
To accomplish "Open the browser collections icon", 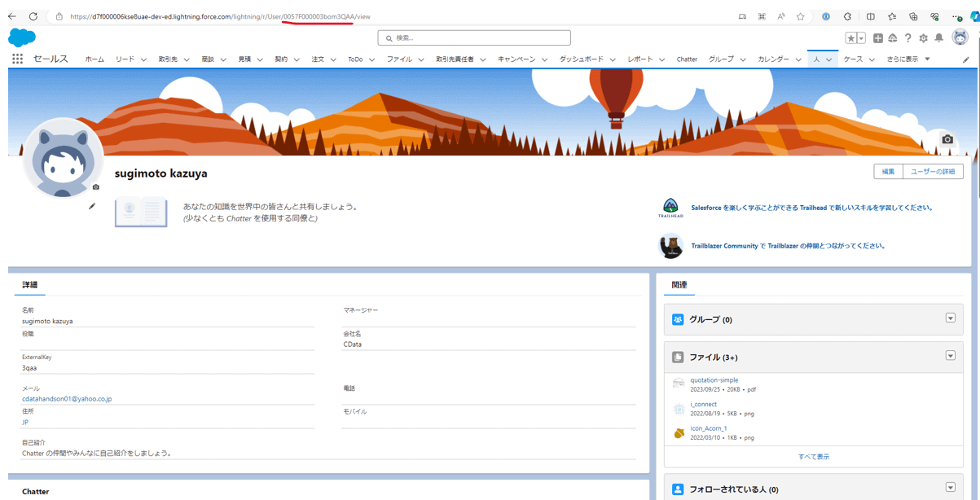I will tap(913, 16).
